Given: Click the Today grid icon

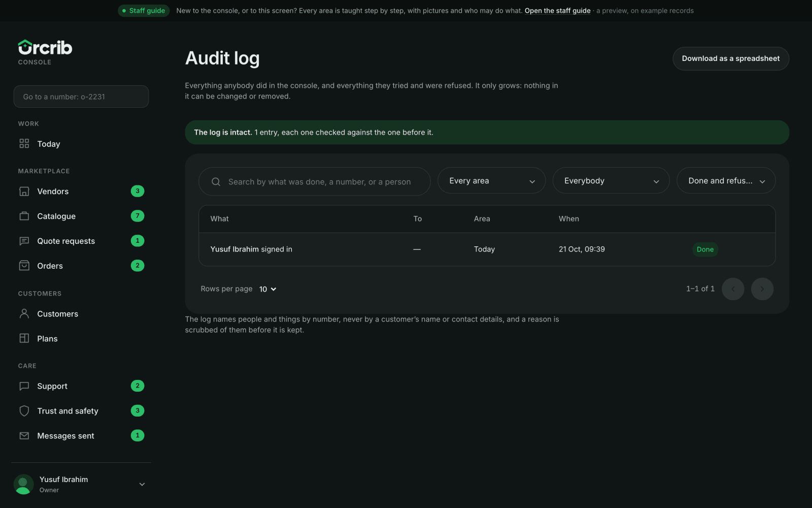Looking at the screenshot, I should coord(24,144).
